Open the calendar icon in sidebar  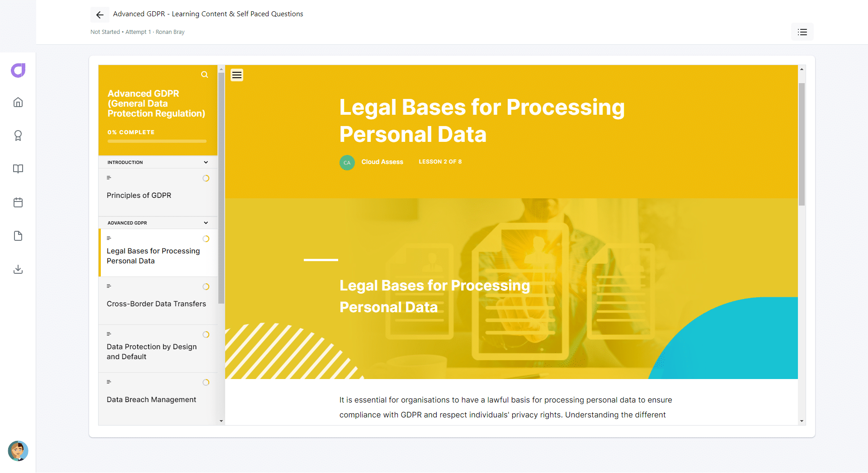(18, 202)
